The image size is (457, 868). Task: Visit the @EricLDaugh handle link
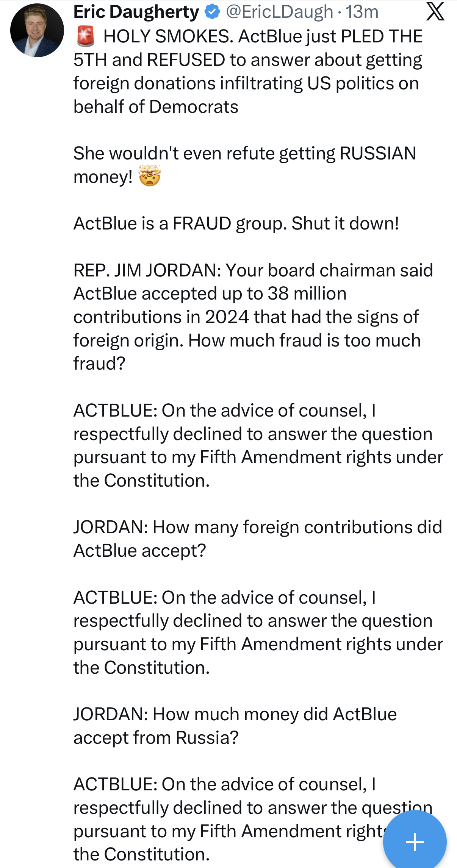point(280,12)
